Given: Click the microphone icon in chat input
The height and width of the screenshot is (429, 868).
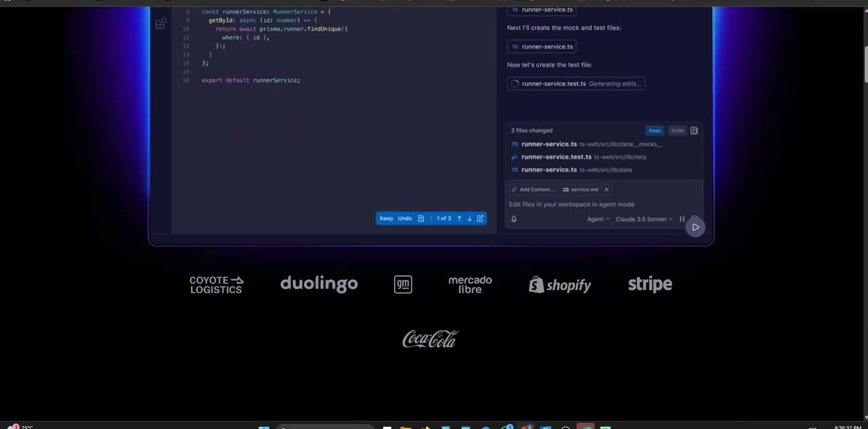Looking at the screenshot, I should click(513, 219).
